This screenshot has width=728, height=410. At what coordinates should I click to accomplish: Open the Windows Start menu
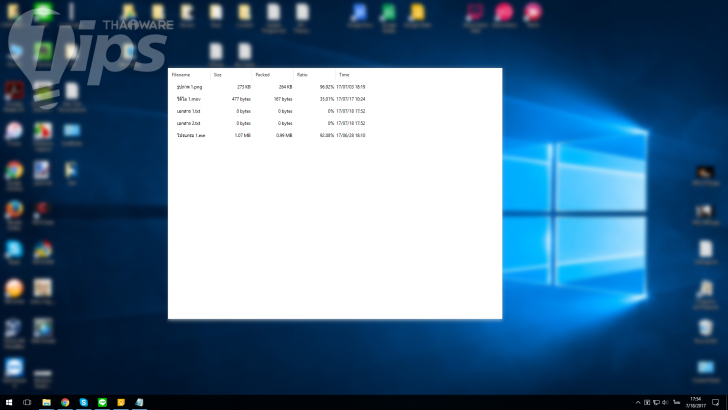(9, 402)
